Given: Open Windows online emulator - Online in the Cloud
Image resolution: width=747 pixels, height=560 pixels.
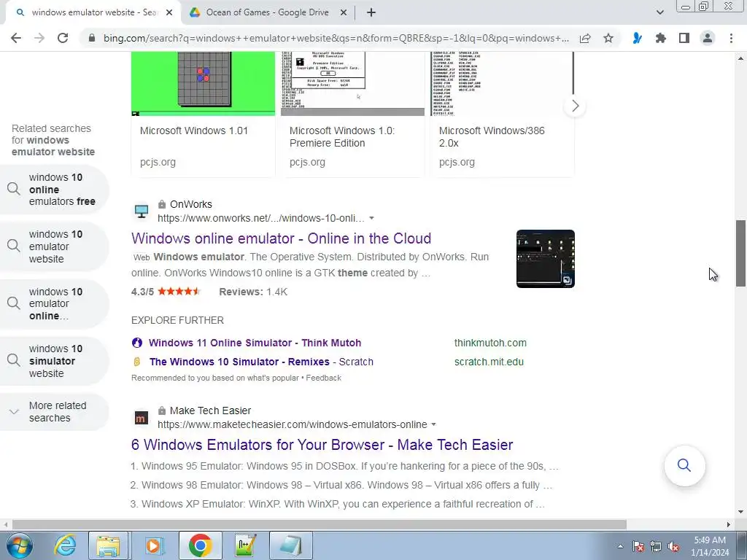Looking at the screenshot, I should 281,238.
